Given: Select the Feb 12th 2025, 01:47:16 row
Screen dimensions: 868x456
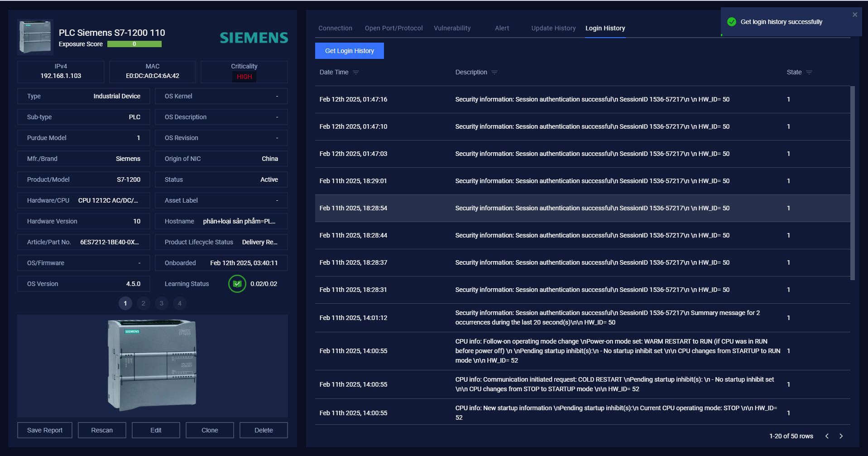Looking at the screenshot, I should click(582, 99).
